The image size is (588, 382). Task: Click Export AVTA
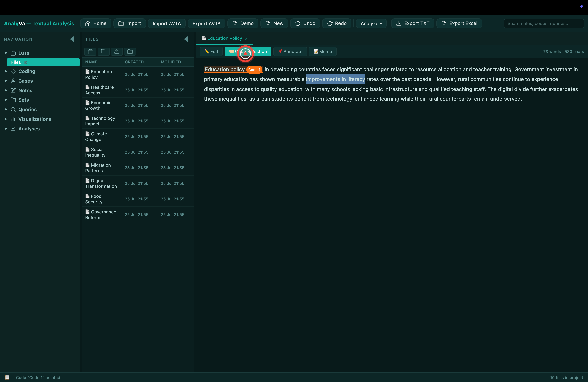206,23
